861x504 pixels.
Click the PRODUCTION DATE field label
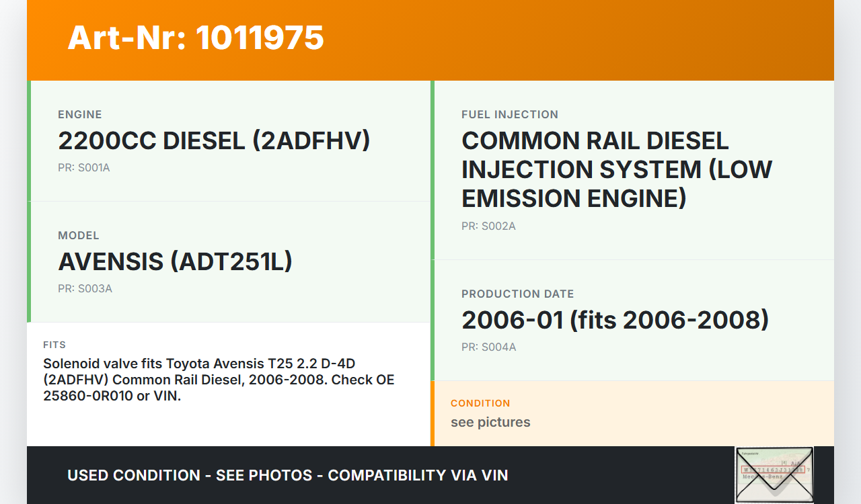click(x=517, y=294)
